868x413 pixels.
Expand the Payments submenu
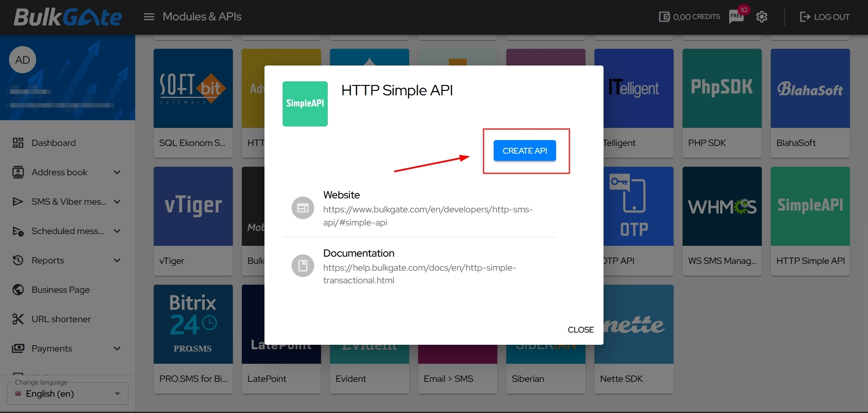tap(117, 348)
